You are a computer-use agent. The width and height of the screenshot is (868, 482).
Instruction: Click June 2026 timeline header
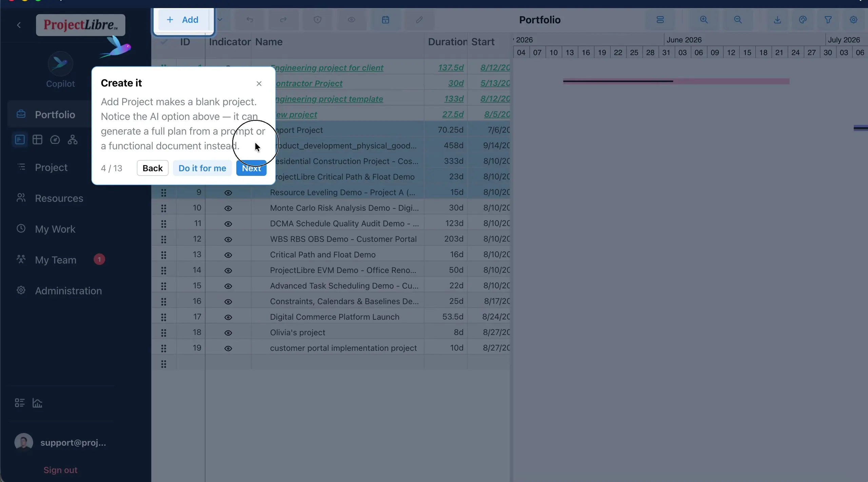coord(684,40)
